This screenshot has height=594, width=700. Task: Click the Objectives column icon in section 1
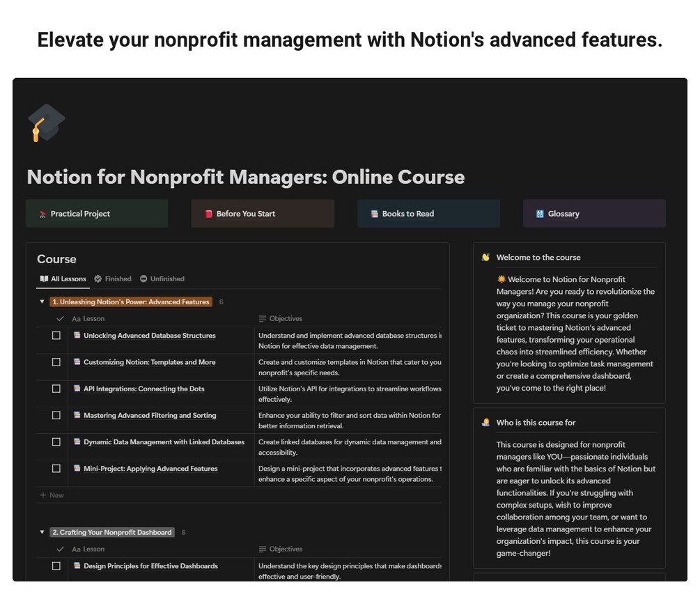[263, 319]
